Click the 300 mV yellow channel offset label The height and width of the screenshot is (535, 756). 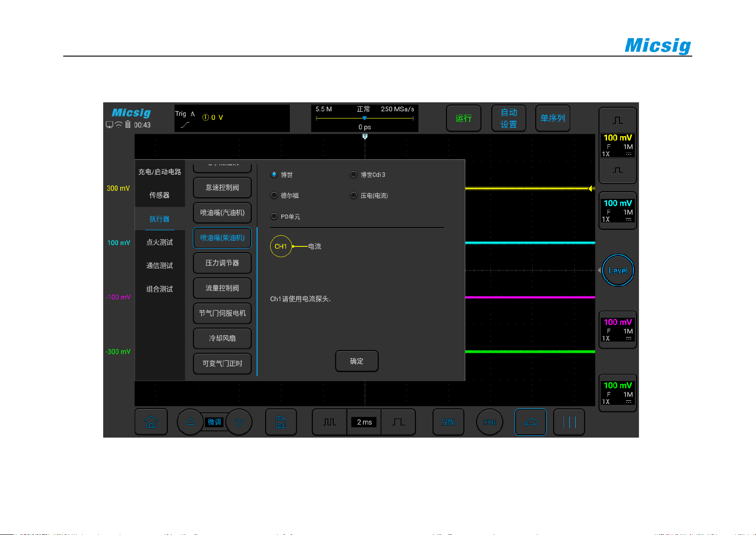tap(118, 189)
